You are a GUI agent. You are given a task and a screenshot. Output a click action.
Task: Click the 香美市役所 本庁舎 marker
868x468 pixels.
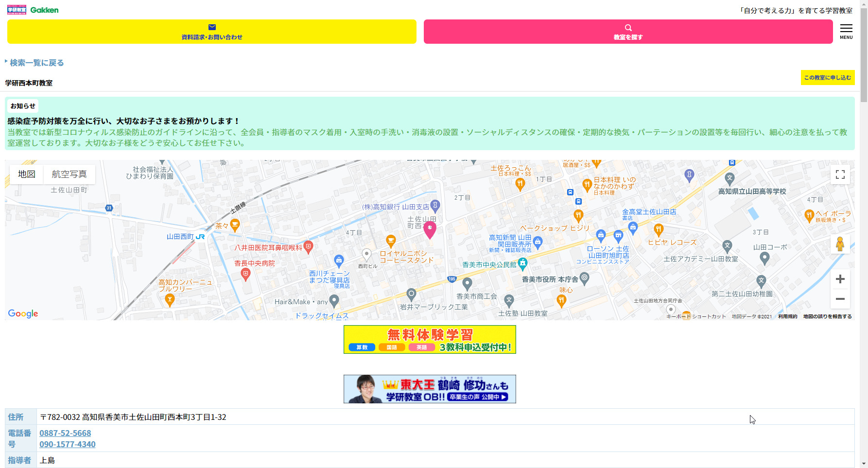pyautogui.click(x=585, y=278)
